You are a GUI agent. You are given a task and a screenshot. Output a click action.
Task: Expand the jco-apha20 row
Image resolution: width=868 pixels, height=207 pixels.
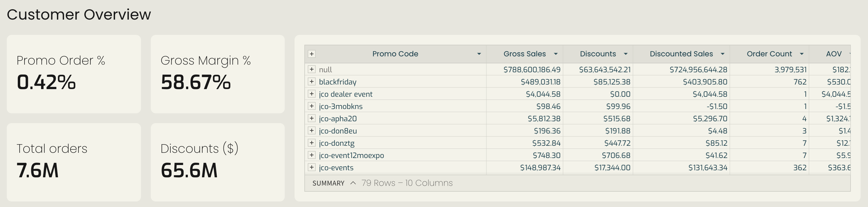[312, 118]
